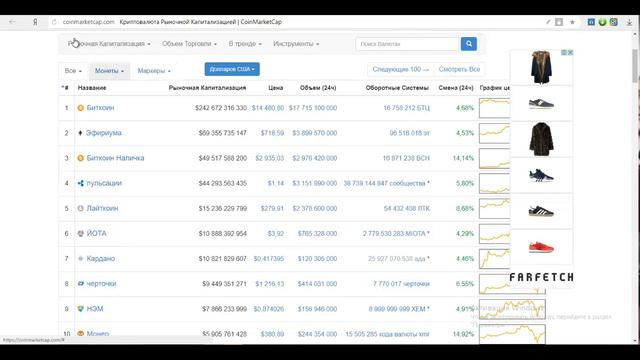
Task: Open the ЙОТА link
Action: [x=96, y=233]
